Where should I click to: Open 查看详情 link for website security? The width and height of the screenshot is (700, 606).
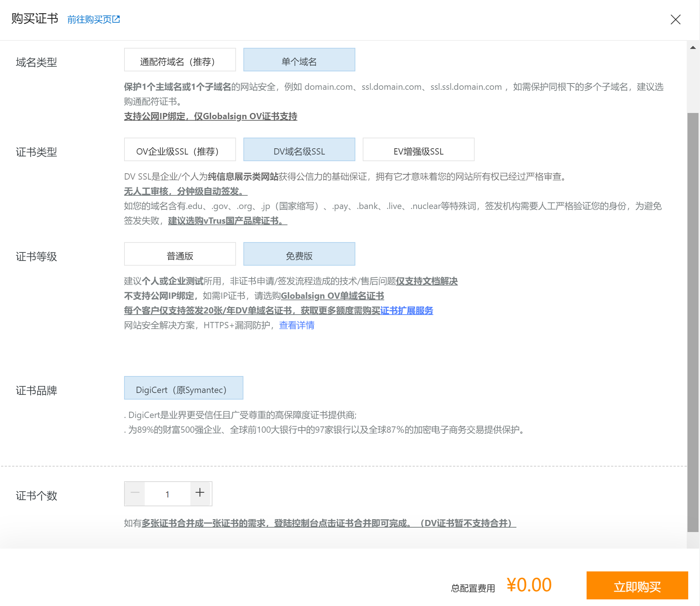tap(296, 325)
